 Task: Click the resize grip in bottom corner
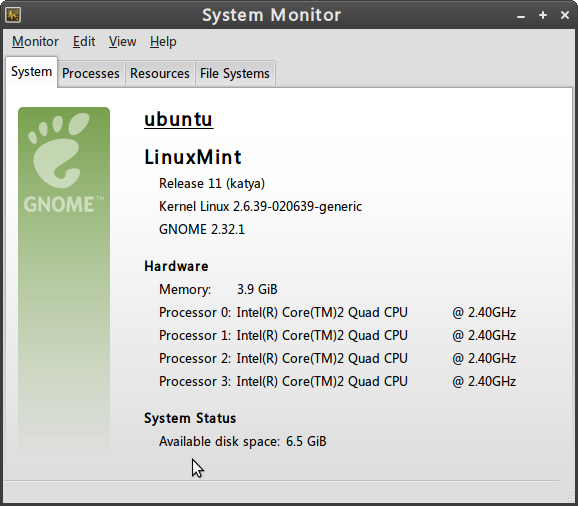(570, 498)
